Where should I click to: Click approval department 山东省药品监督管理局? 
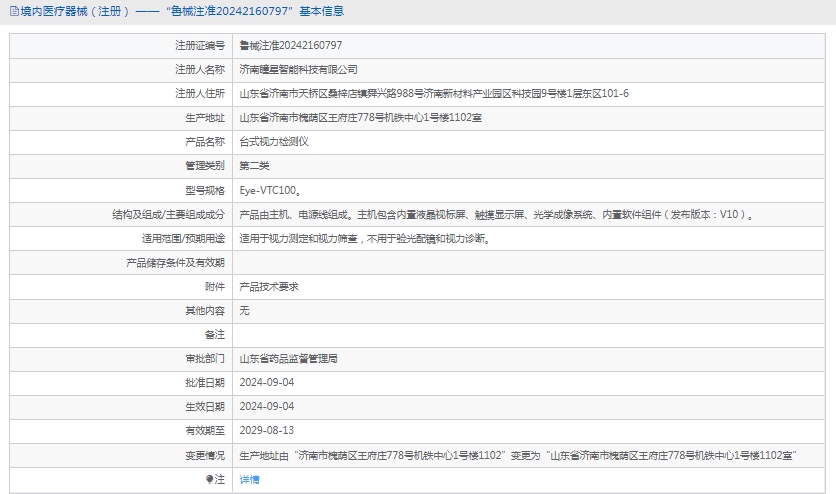click(288, 358)
